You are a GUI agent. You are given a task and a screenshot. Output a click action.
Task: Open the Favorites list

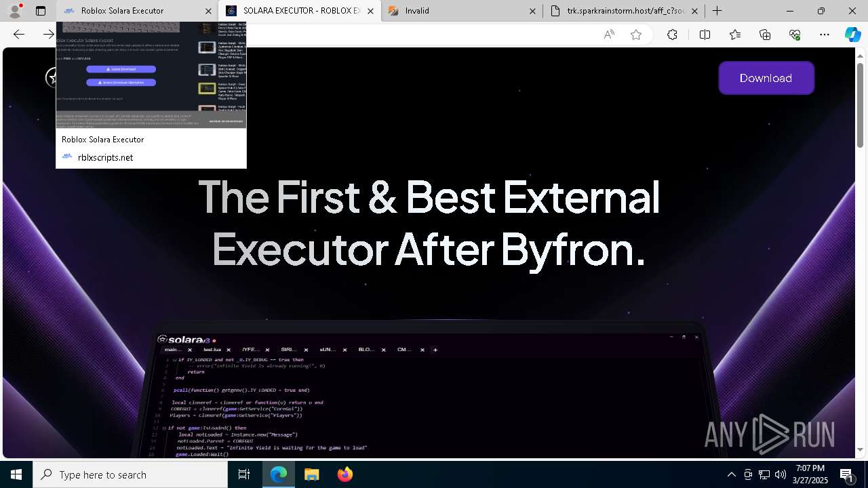[735, 35]
